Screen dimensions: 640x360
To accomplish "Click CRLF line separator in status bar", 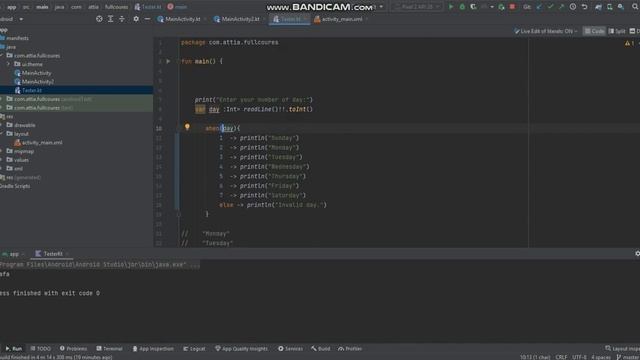I will point(561,357).
